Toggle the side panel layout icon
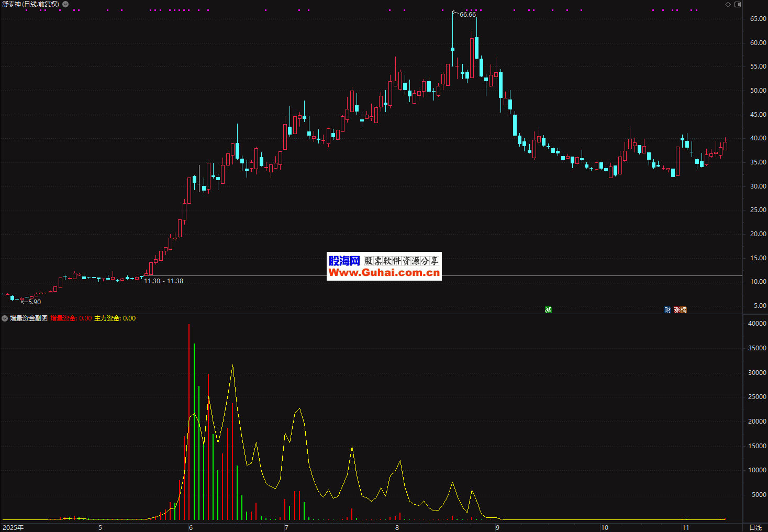This screenshot has height=532, width=768. pos(738,4)
